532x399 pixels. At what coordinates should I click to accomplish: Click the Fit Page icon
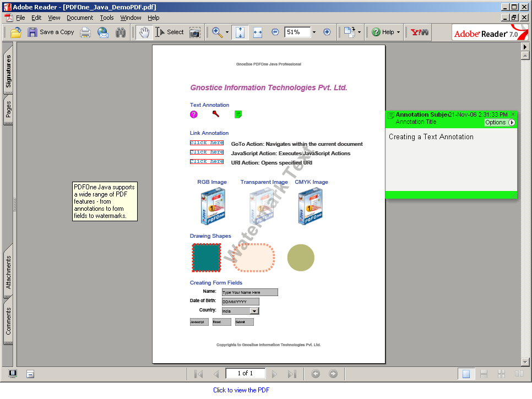[240, 32]
